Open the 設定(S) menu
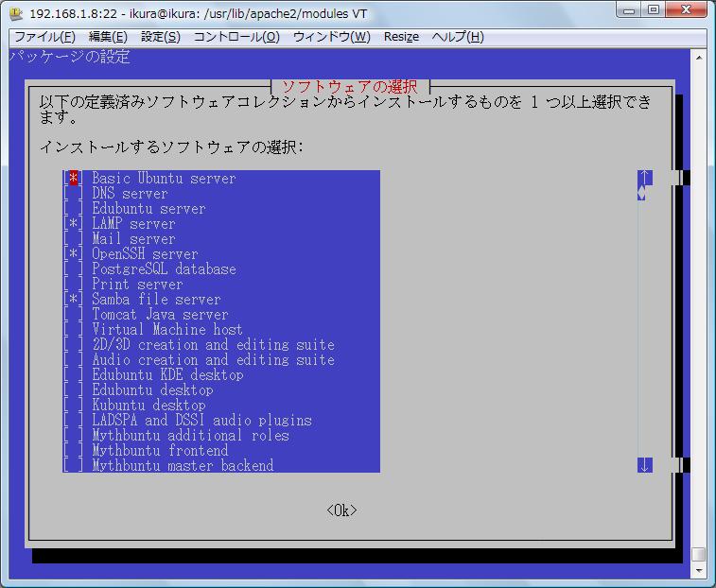 [161, 37]
